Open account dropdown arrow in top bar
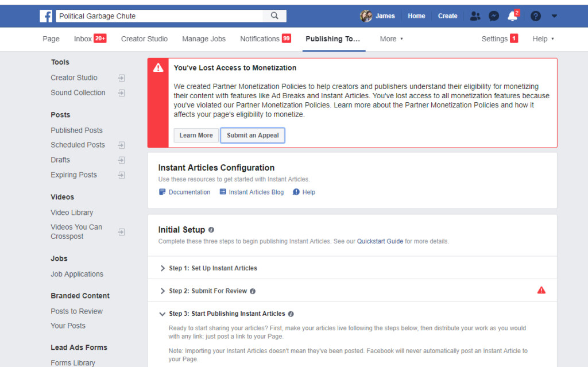The image size is (588, 367). (x=554, y=16)
